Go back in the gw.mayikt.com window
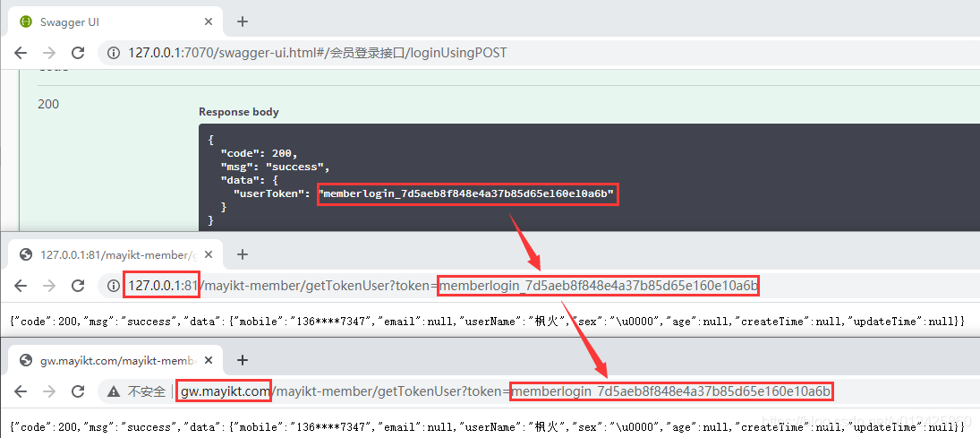 (21, 391)
